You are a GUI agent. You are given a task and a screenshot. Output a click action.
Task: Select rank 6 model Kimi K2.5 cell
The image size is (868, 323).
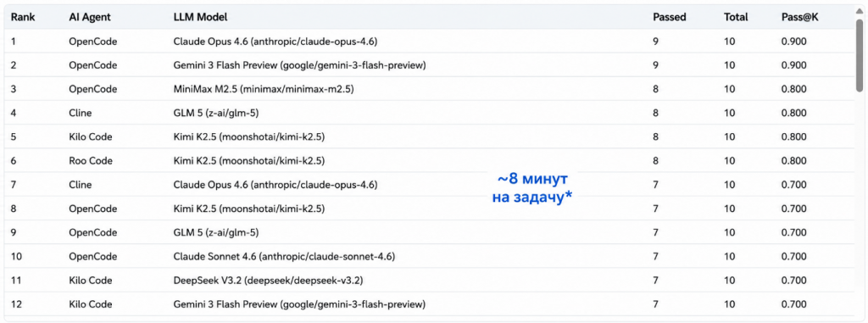pyautogui.click(x=249, y=161)
